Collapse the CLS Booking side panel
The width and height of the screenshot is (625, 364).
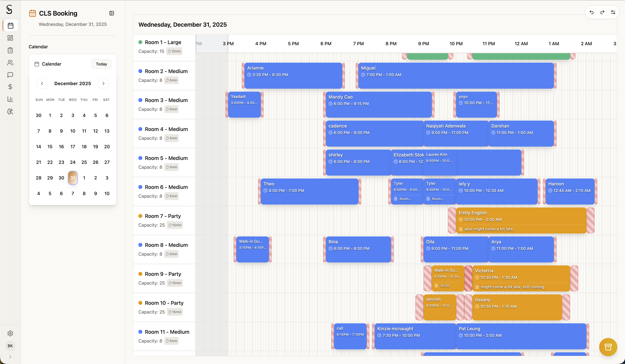click(x=112, y=13)
